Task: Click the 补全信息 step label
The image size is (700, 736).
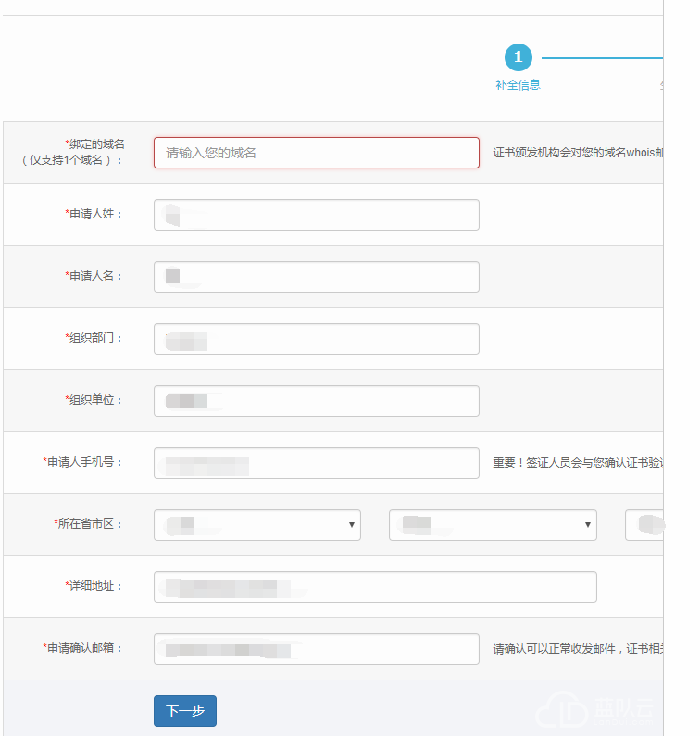Action: click(518, 85)
